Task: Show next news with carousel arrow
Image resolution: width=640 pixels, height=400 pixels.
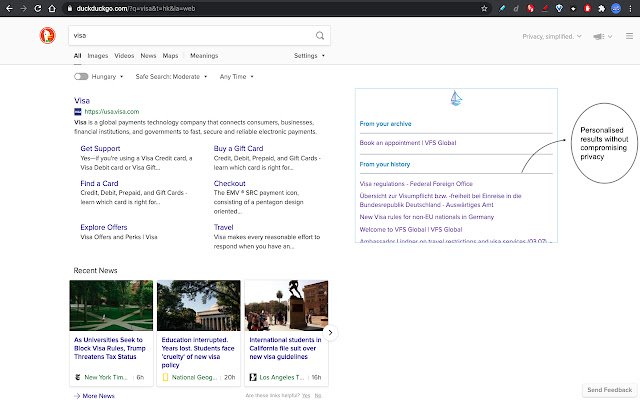Action: click(x=330, y=332)
